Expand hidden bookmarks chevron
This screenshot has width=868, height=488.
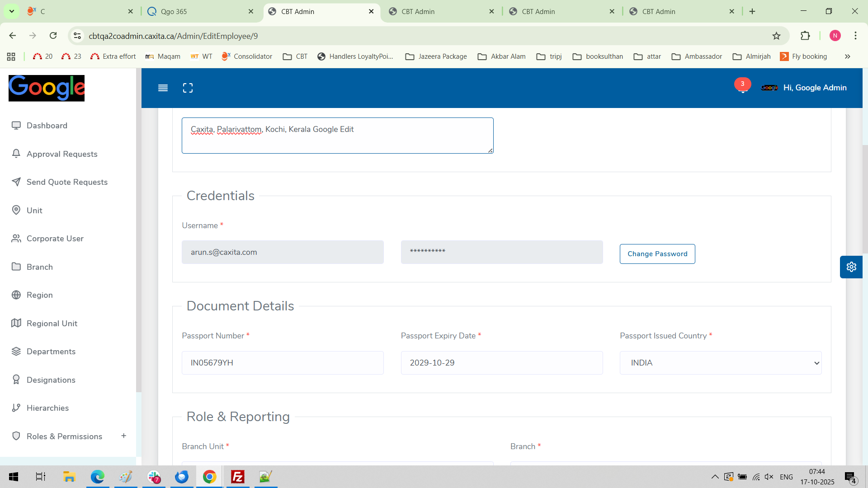coord(847,56)
